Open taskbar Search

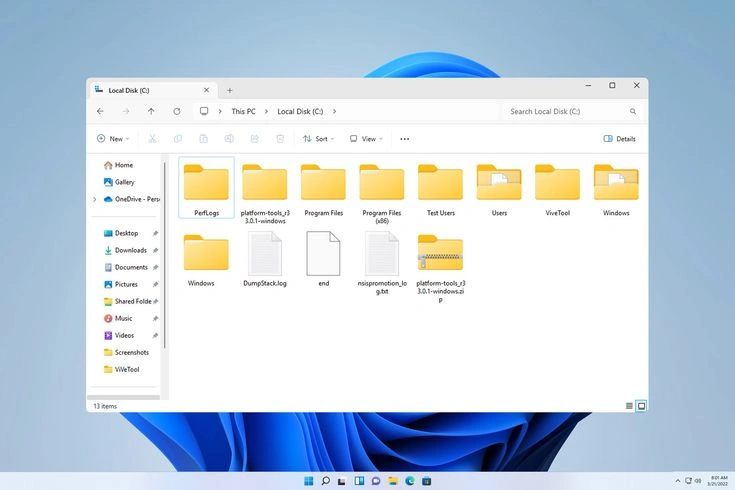[x=325, y=481]
